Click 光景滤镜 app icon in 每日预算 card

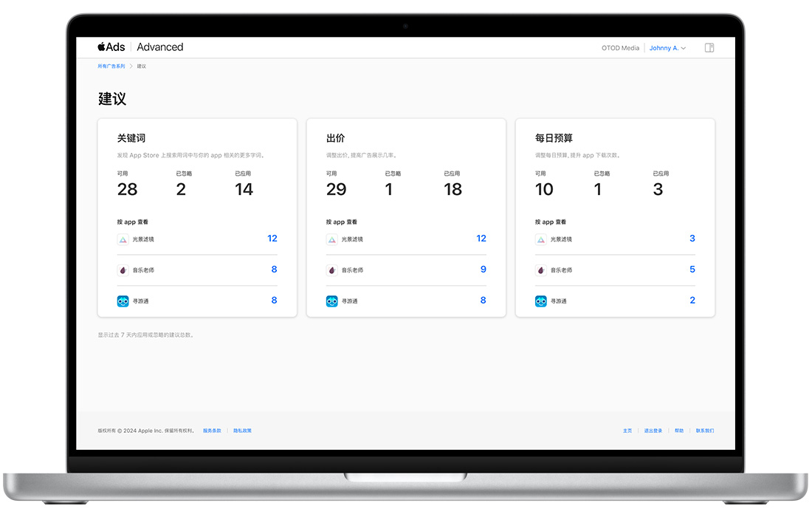[x=540, y=239]
